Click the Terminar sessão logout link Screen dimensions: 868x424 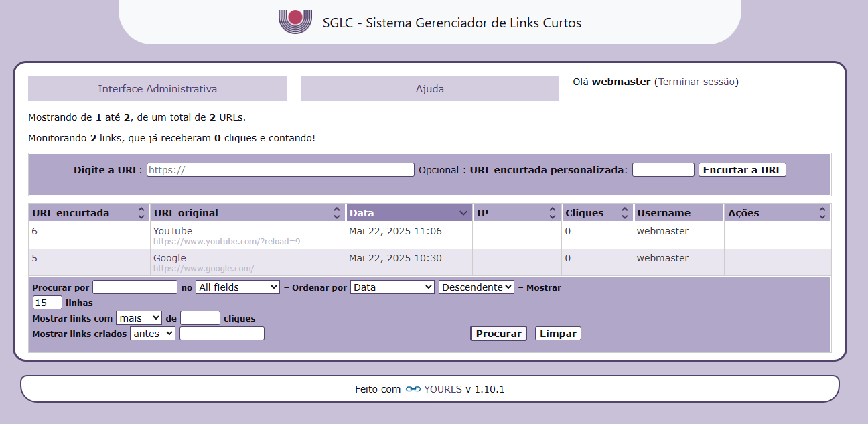point(697,82)
